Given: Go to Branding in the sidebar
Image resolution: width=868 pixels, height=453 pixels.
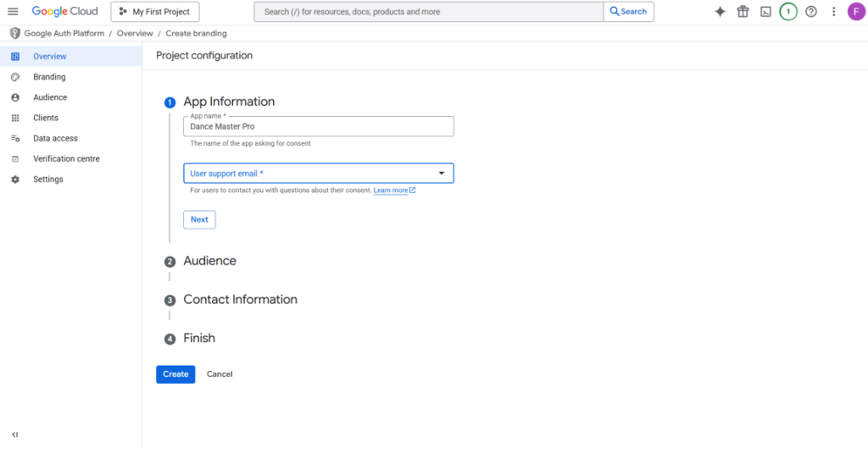Looking at the screenshot, I should pos(49,77).
